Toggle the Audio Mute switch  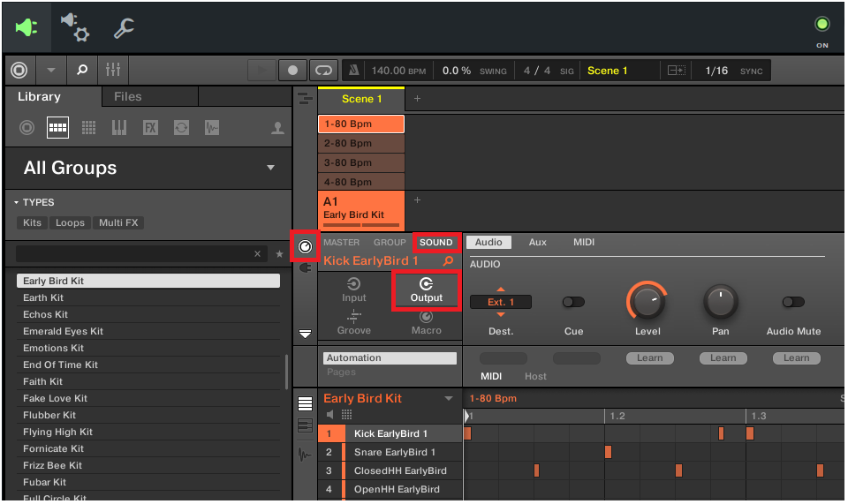[x=793, y=302]
